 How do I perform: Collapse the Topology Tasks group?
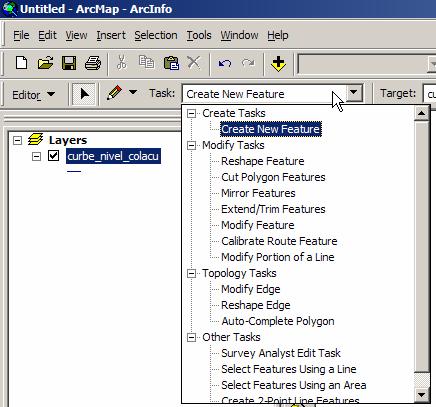[191, 273]
